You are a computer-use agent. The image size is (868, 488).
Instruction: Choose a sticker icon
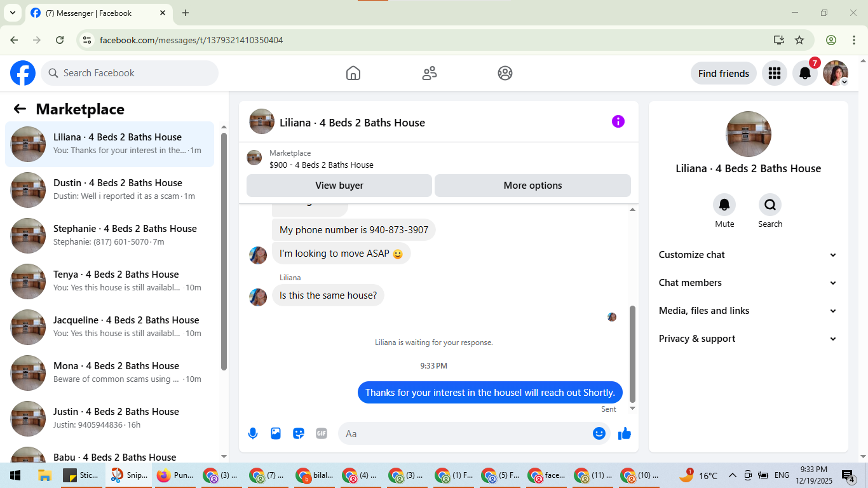pos(299,433)
